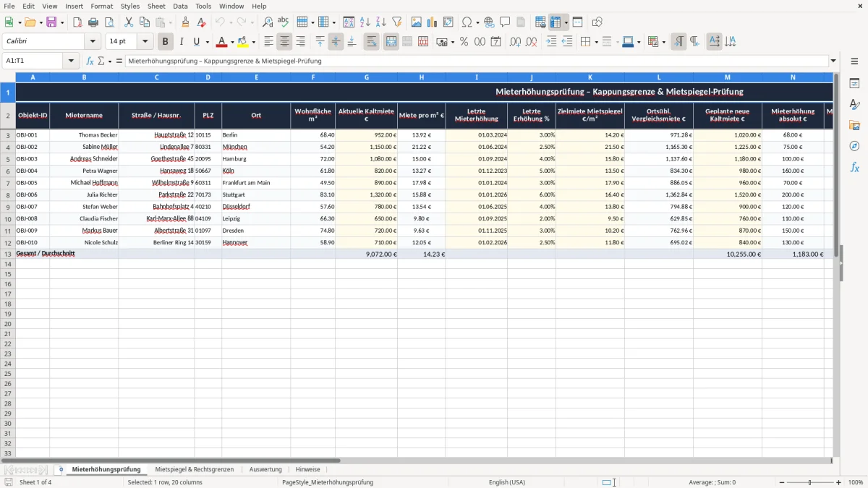Toggle Center Vertically alignment
This screenshot has width=868, height=488.
[336, 42]
